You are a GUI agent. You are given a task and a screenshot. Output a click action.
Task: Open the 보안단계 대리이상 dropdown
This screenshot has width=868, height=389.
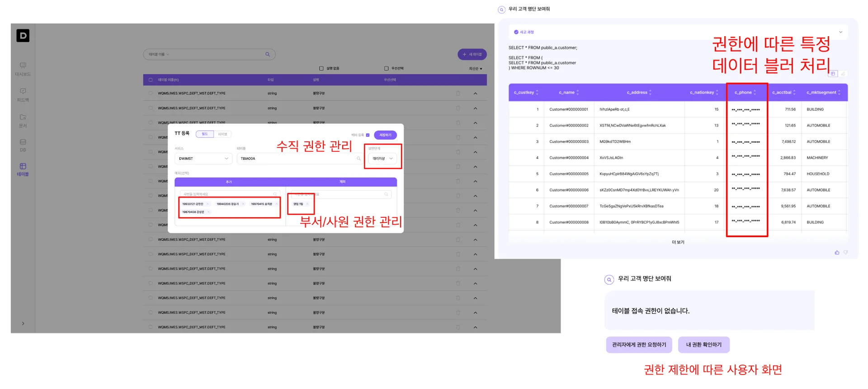(x=382, y=159)
